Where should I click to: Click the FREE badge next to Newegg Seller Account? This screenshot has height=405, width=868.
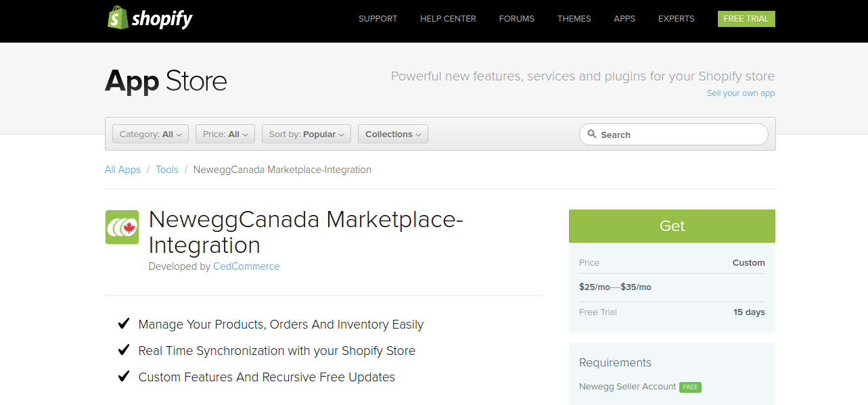pyautogui.click(x=690, y=387)
